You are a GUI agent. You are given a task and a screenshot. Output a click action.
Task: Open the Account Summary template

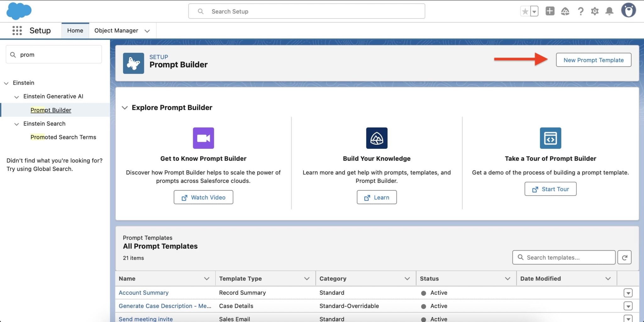coord(143,292)
